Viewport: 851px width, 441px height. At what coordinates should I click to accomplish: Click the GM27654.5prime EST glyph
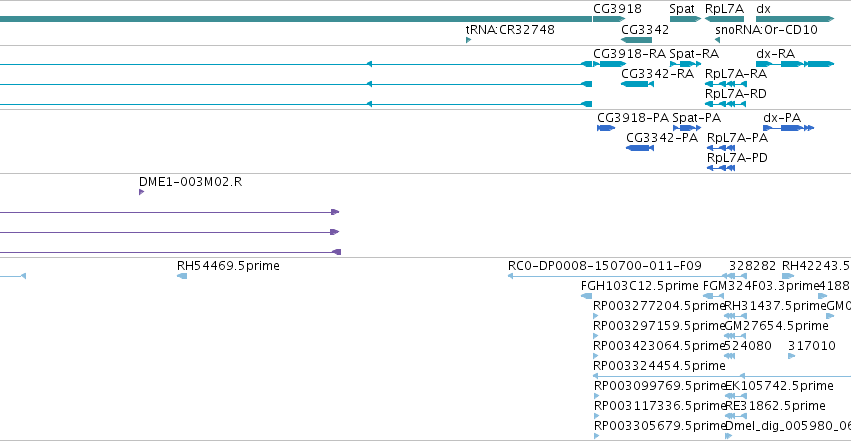[x=736, y=336]
